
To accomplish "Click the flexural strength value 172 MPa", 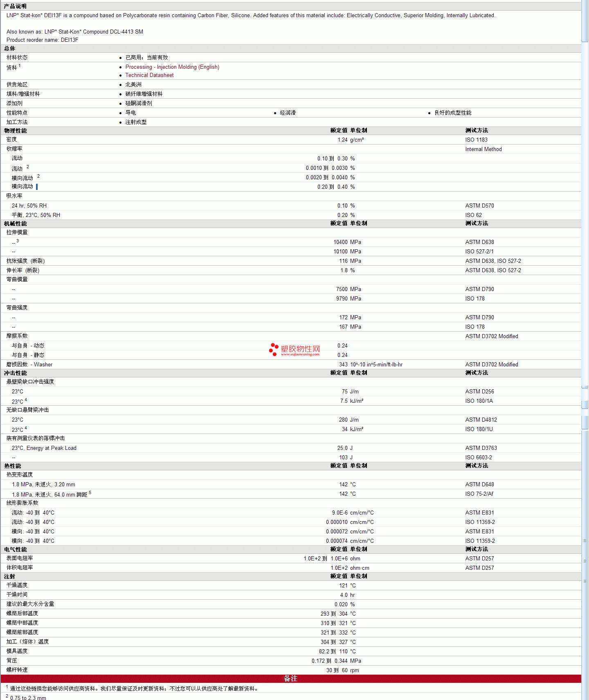I will click(x=350, y=318).
